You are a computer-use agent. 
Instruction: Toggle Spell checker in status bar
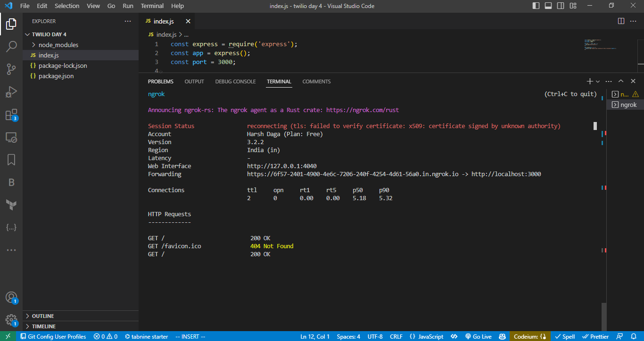tap(565, 336)
